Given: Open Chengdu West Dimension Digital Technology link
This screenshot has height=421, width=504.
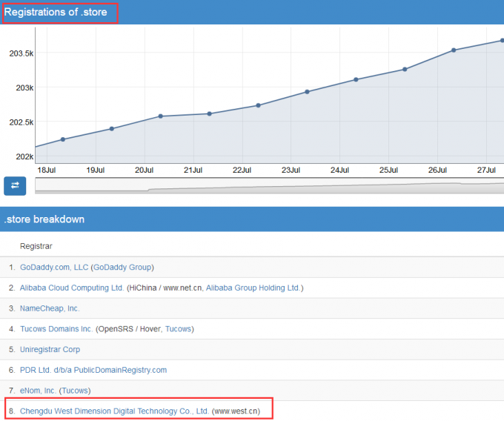Looking at the screenshot, I should tap(114, 411).
